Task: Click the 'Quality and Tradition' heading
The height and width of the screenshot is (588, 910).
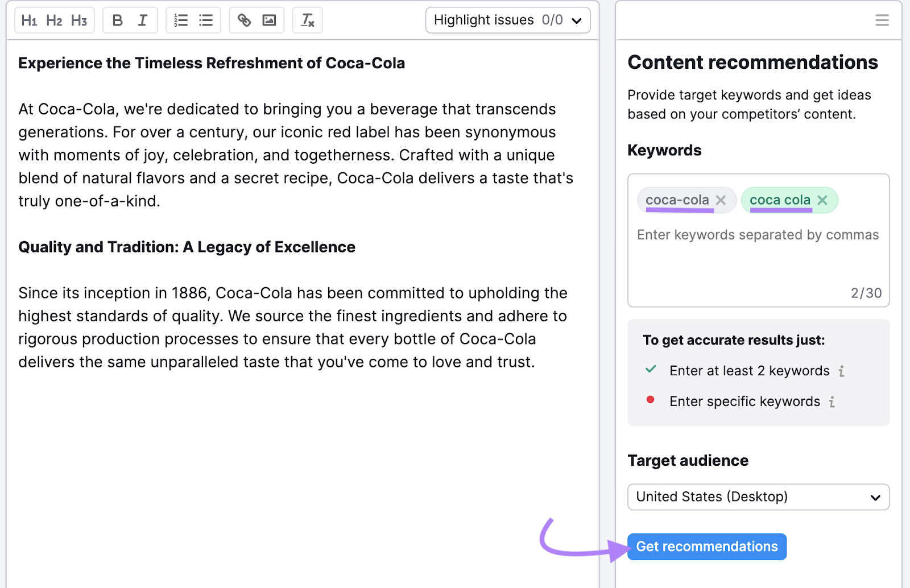Action: (x=187, y=247)
